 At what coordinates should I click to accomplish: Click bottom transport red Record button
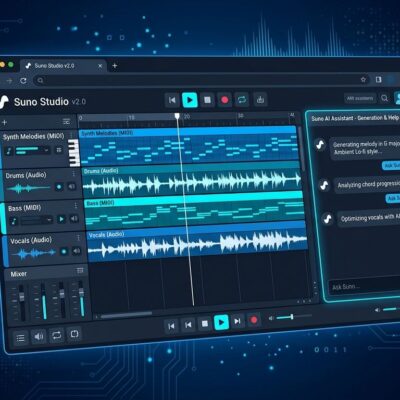(x=254, y=320)
